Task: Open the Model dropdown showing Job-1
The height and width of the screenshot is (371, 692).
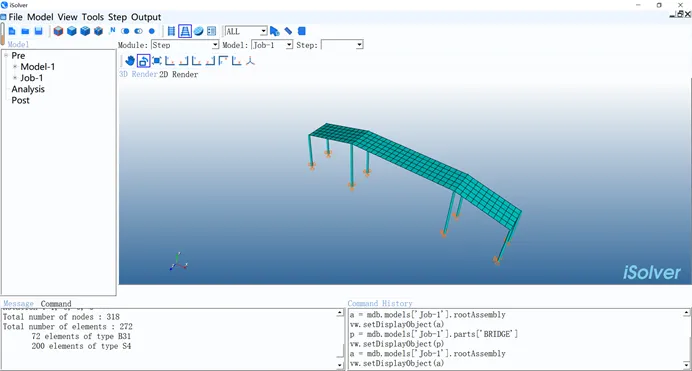Action: [x=272, y=45]
